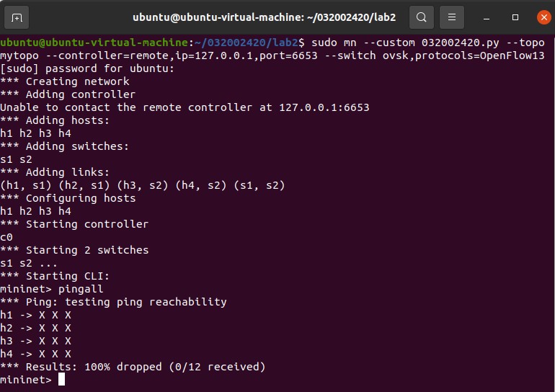Image resolution: width=555 pixels, height=392 pixels.
Task: Click the 'h1 -> X X X' result row
Action: pos(35,315)
